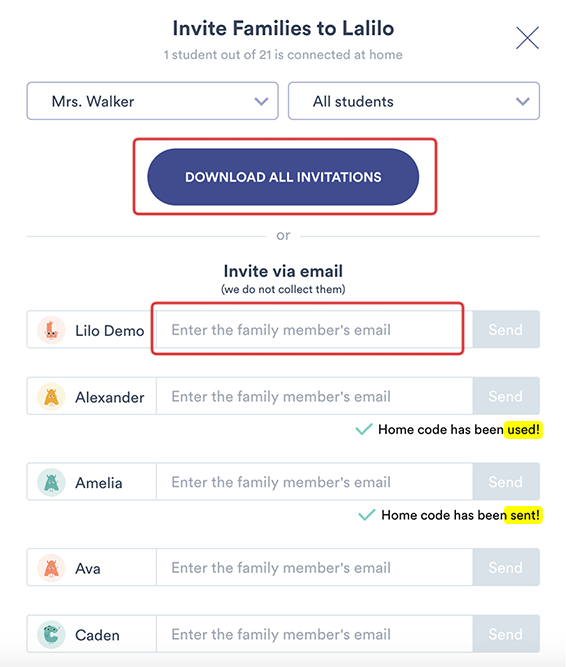Focus Alexander's family email field
The height and width of the screenshot is (667, 566).
(x=314, y=396)
